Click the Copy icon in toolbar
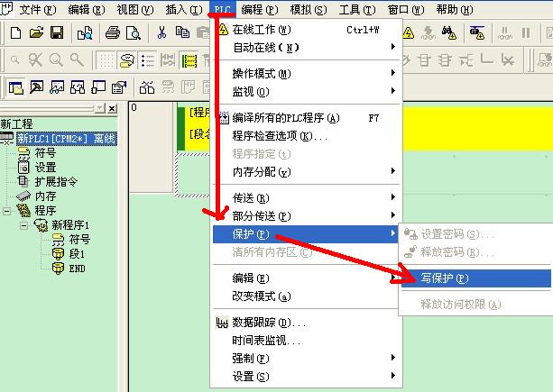The width and height of the screenshot is (553, 392). click(180, 33)
